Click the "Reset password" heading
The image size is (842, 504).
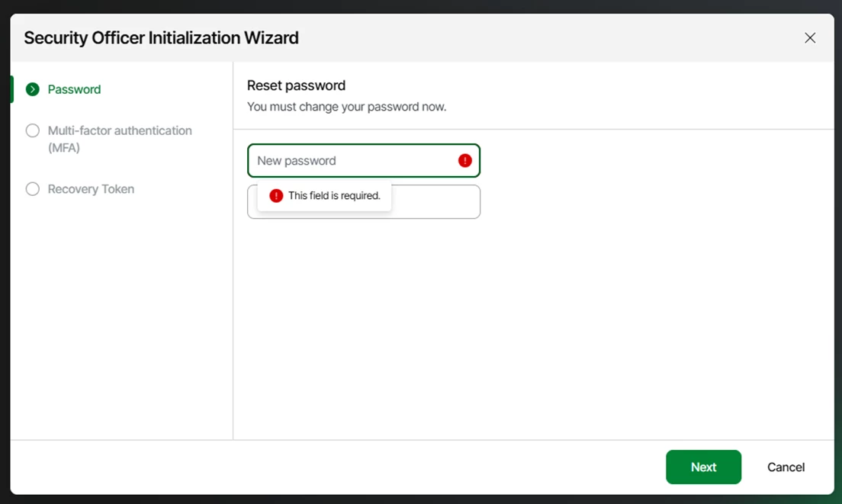(x=296, y=85)
